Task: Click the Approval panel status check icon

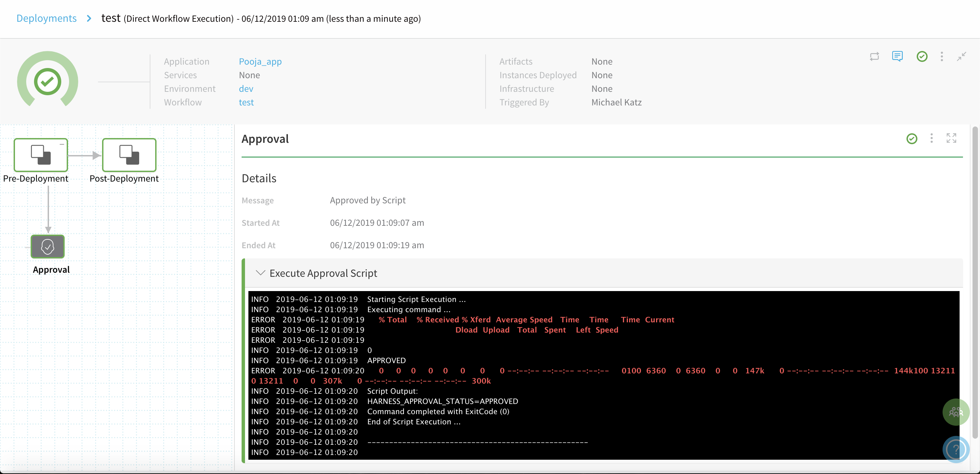Action: click(912, 139)
